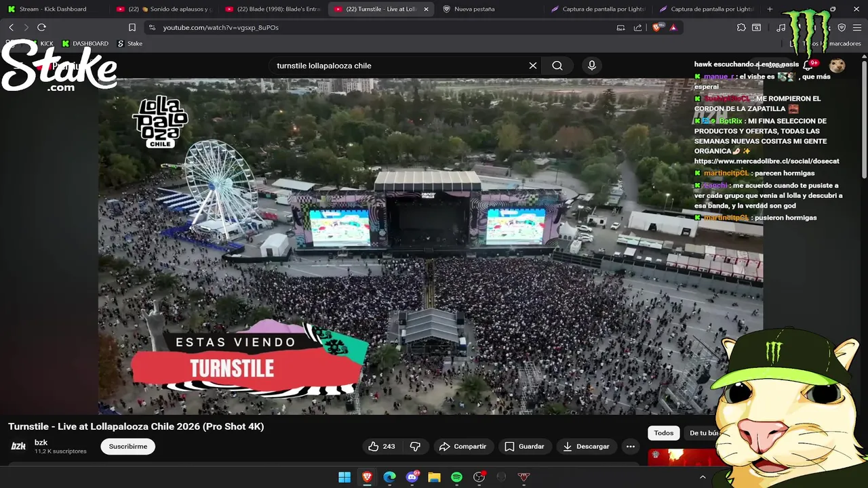Click the BotRix username in chat
The width and height of the screenshot is (868, 488).
[731, 121]
